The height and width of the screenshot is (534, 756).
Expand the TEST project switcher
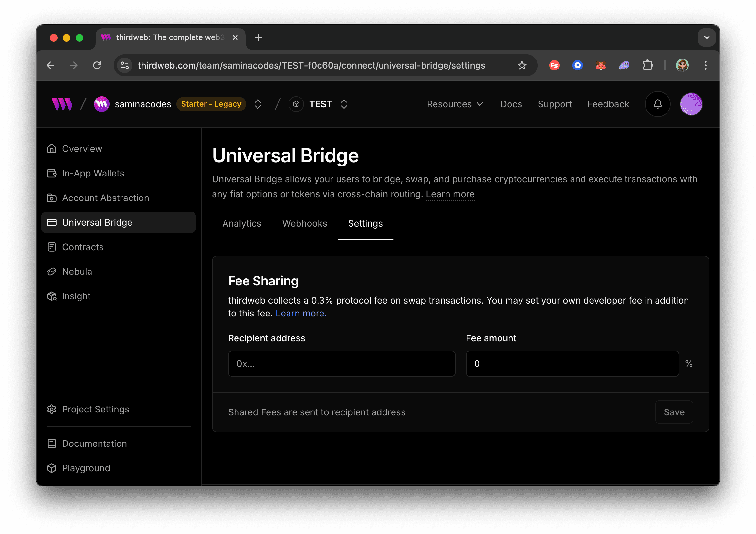point(344,104)
